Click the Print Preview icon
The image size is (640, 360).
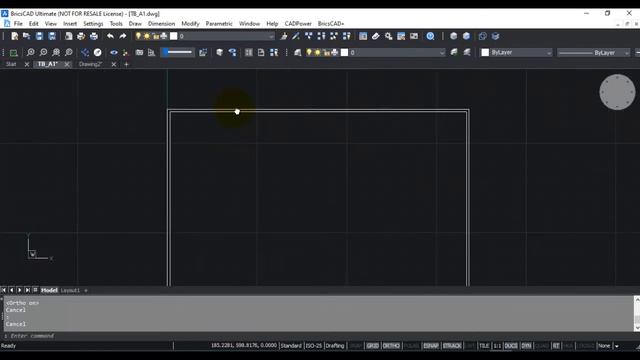69,36
